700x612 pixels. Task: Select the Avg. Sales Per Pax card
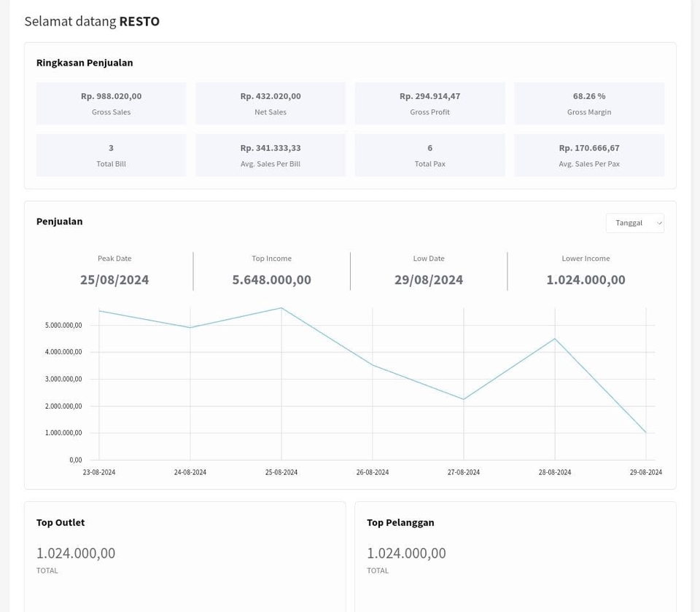(x=589, y=154)
